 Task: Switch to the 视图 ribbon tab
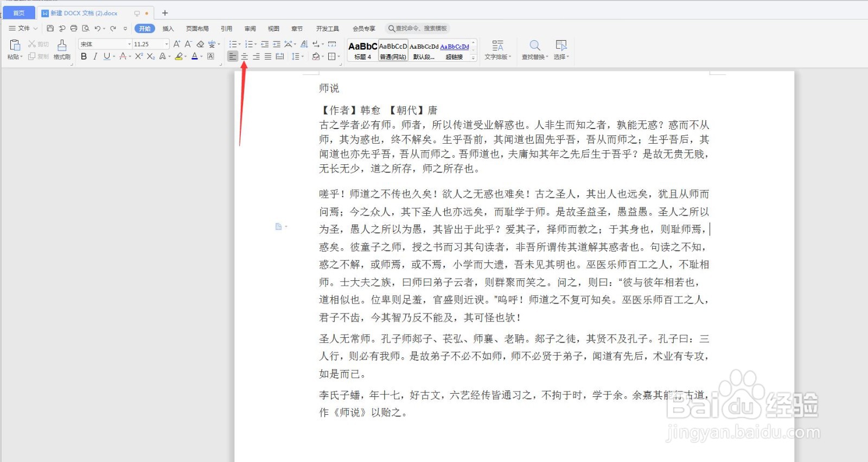point(273,29)
